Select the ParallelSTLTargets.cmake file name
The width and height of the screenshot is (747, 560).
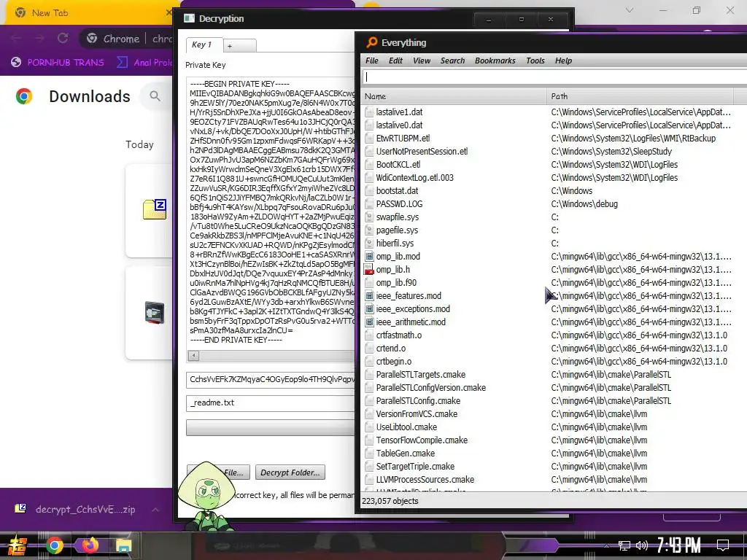click(421, 375)
